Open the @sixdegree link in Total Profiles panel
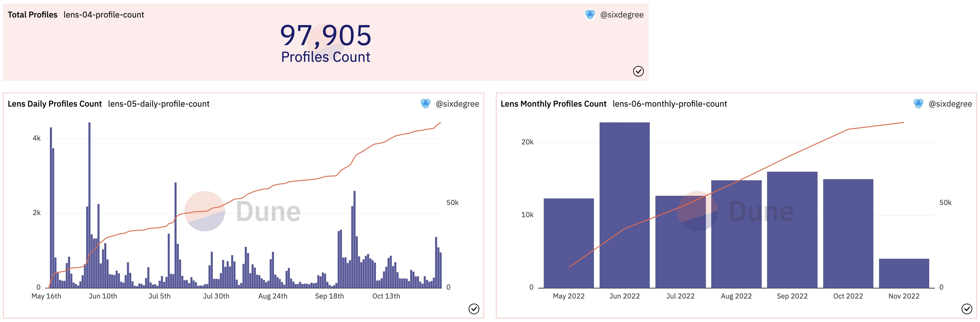The image size is (980, 322). (x=622, y=15)
